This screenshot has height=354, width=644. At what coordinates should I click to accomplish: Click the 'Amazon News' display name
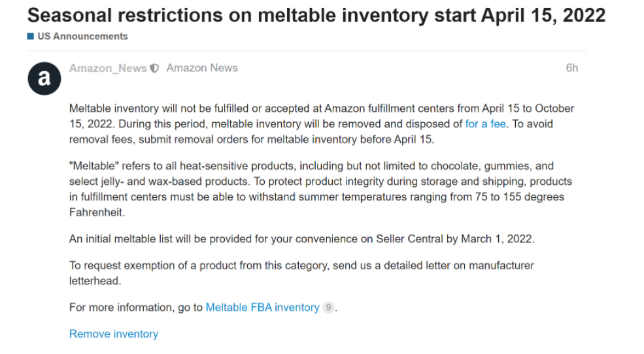(x=202, y=68)
